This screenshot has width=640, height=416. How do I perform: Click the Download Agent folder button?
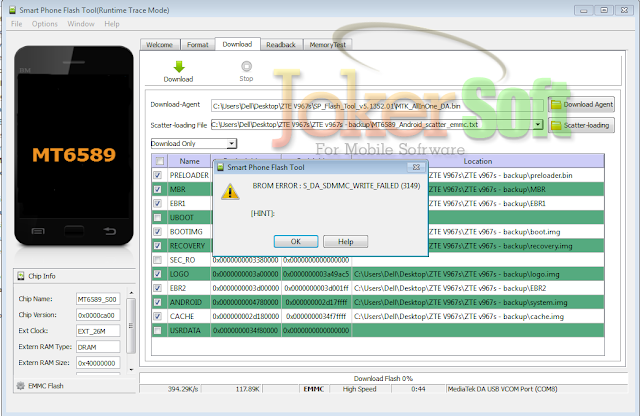pyautogui.click(x=581, y=105)
